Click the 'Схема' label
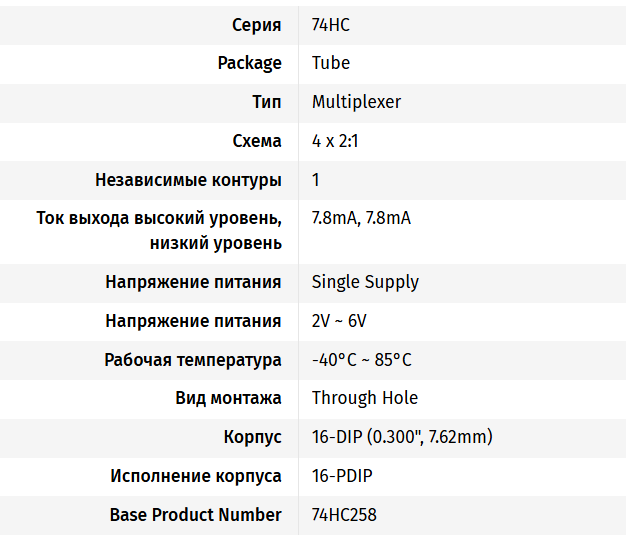The height and width of the screenshot is (557, 626). (x=257, y=141)
